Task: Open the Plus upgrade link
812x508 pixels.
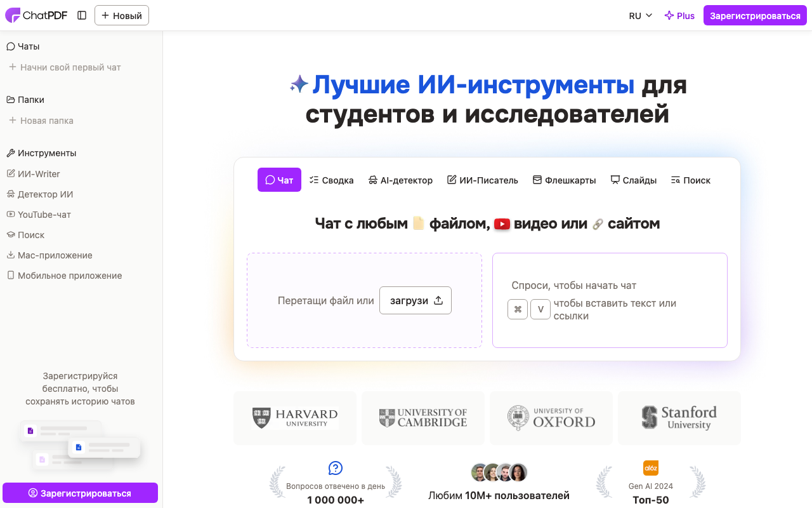Action: [x=679, y=16]
